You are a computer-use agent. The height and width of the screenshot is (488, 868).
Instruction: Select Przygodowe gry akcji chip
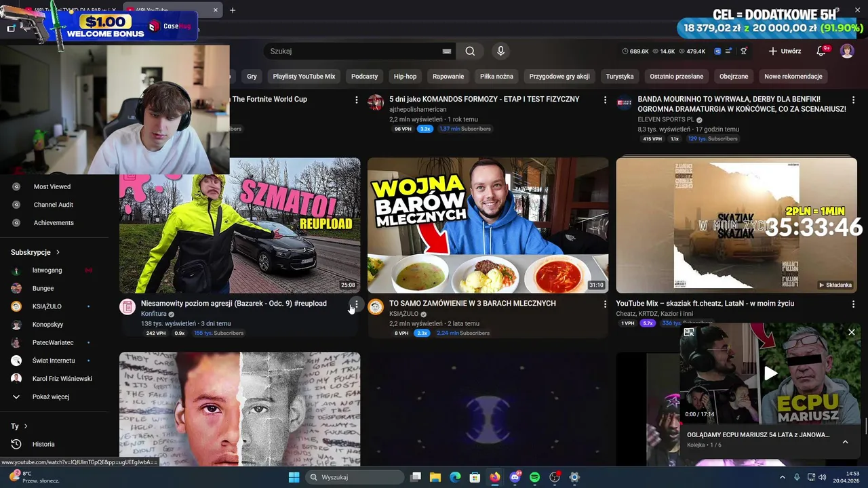coord(559,77)
